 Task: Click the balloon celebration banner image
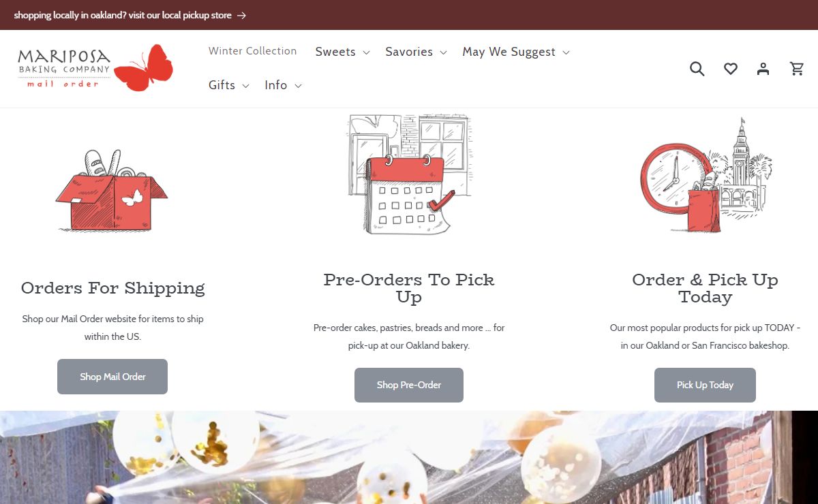tap(409, 457)
